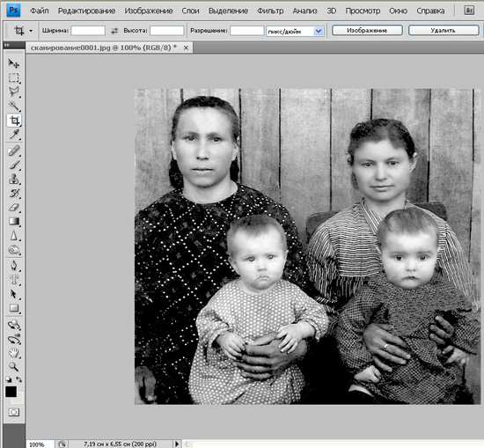Select the Eyedropper tool
This screenshot has width=484, height=448.
[13, 135]
